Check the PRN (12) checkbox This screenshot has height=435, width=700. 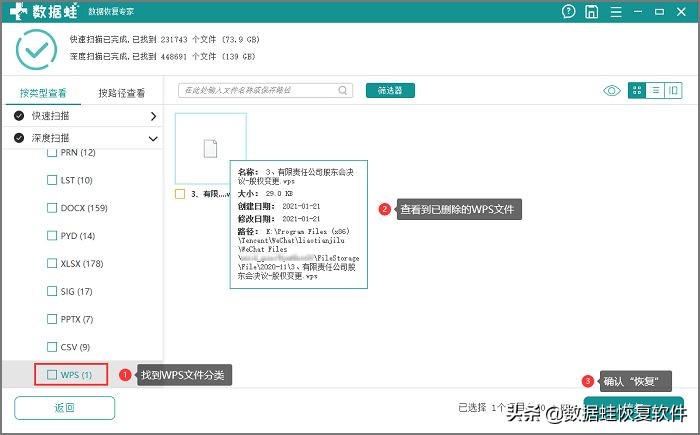(x=52, y=153)
